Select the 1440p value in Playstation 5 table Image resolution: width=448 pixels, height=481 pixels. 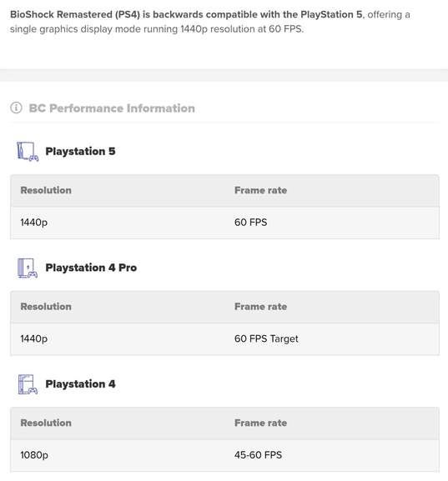[33, 223]
